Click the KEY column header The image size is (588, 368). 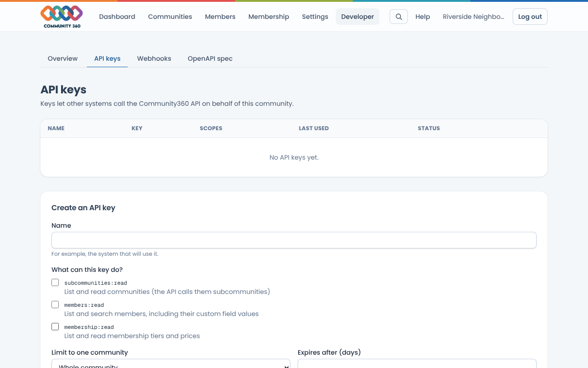[137, 128]
